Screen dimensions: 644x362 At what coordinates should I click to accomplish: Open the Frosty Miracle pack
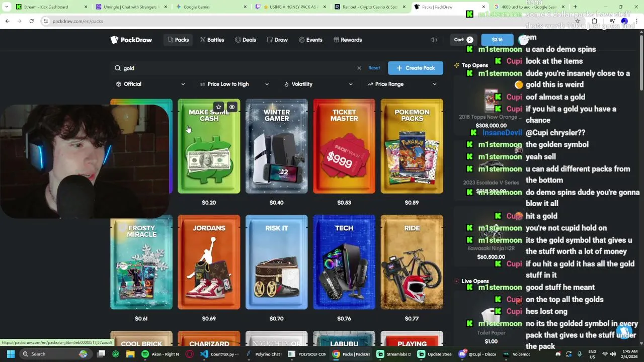pyautogui.click(x=141, y=262)
